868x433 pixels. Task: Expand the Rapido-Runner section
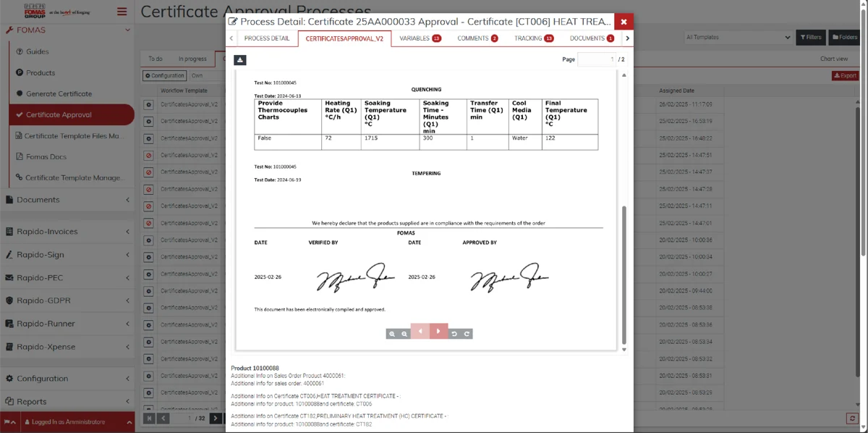pos(67,324)
